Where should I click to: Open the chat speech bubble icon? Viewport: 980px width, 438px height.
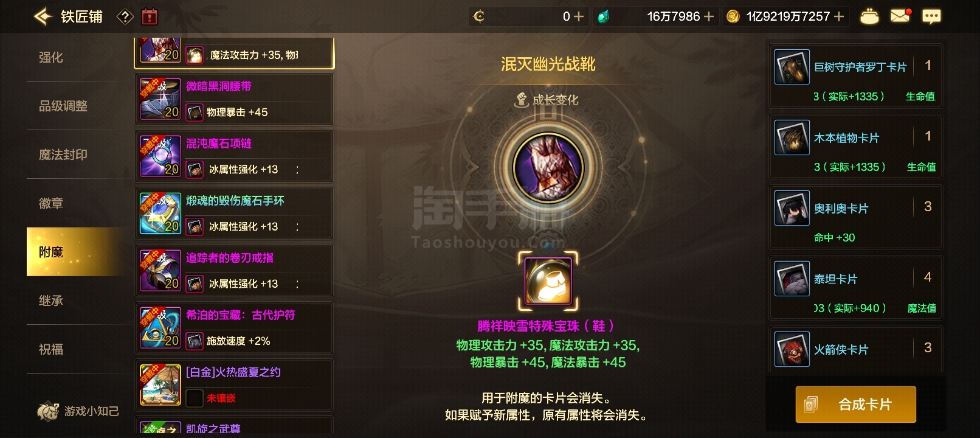(931, 16)
